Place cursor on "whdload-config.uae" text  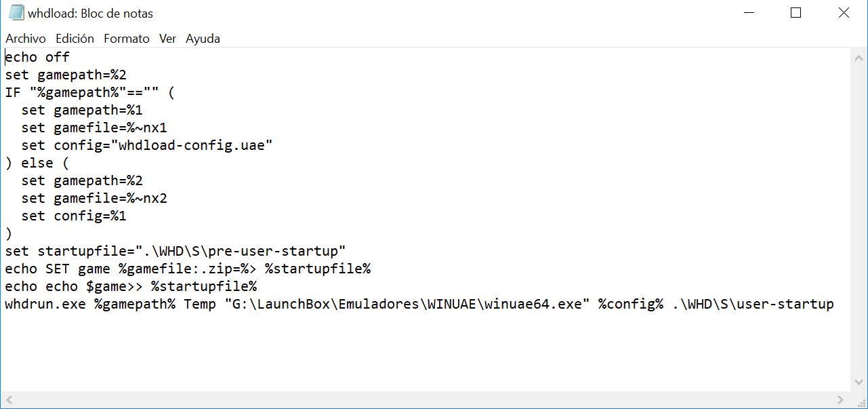(195, 145)
